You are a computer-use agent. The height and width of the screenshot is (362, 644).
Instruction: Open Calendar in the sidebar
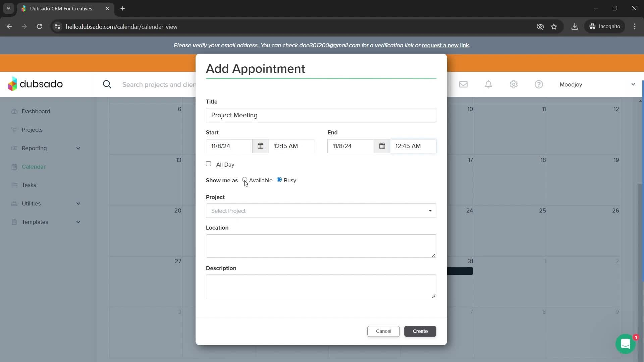click(x=34, y=167)
